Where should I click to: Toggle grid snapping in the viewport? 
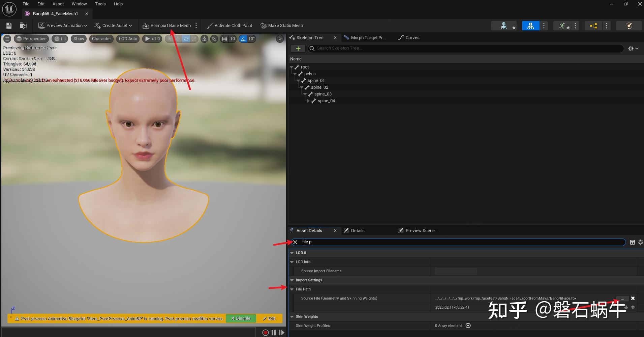[224, 39]
